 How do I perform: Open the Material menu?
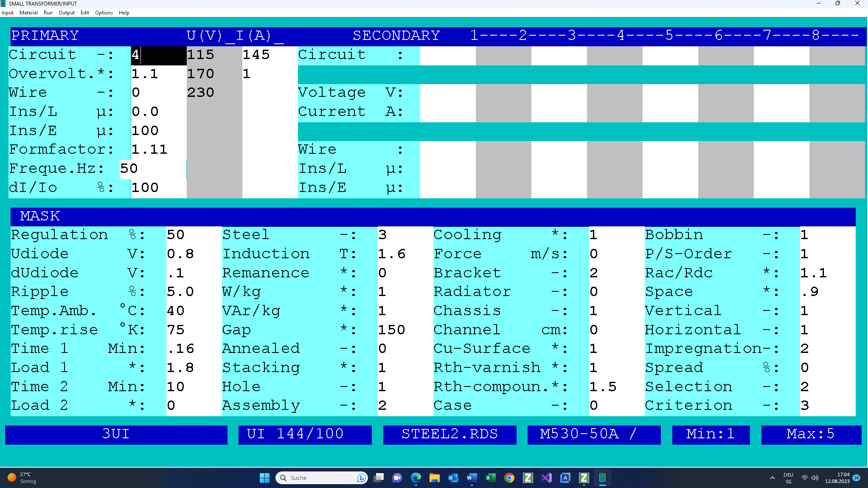pos(28,13)
